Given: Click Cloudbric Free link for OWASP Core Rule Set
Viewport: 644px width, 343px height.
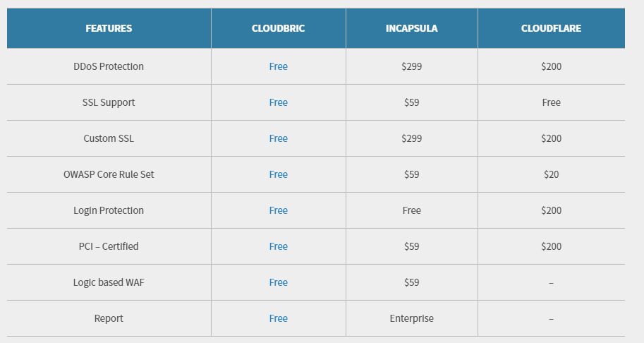Looking at the screenshot, I should 278,174.
